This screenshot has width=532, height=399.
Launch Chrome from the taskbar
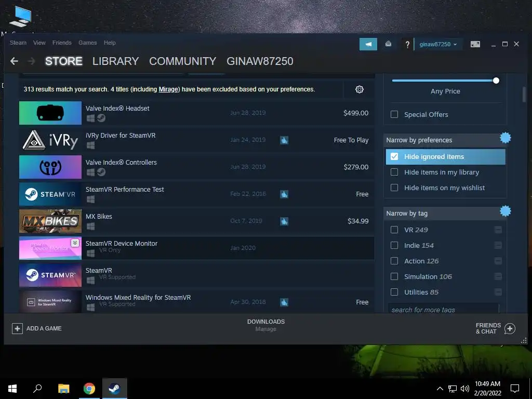click(x=89, y=389)
